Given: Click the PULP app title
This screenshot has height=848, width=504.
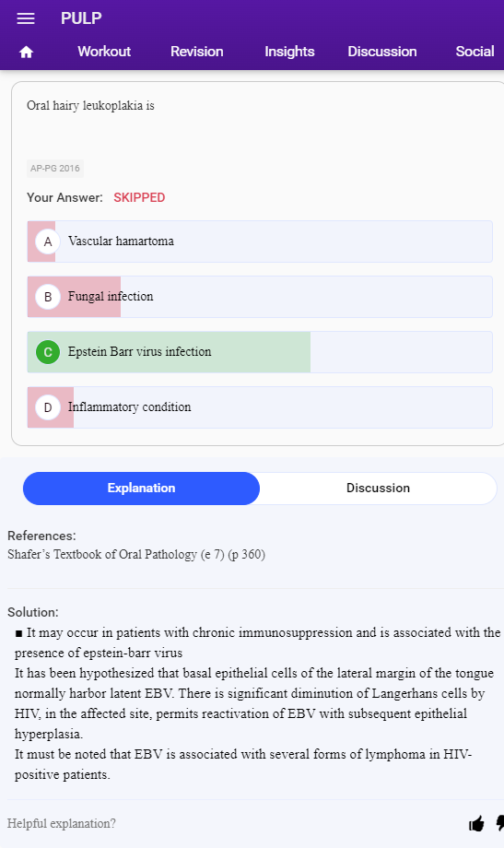Looking at the screenshot, I should tap(81, 18).
